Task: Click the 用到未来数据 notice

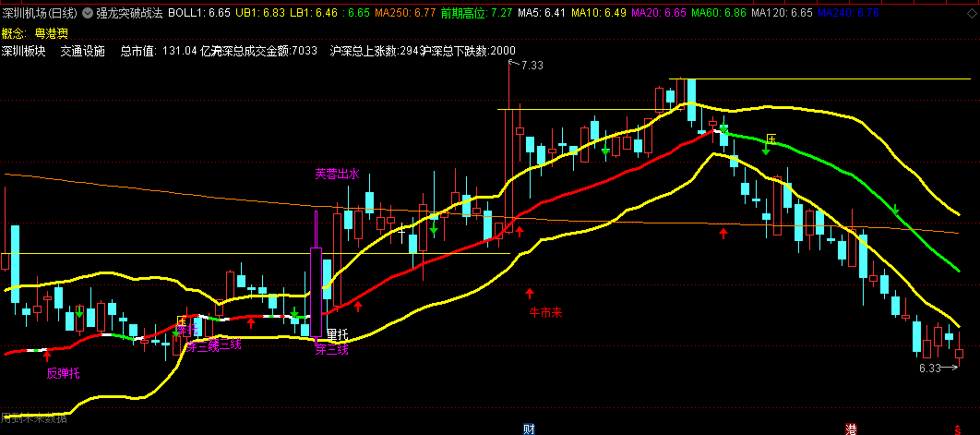Action: pos(34,418)
